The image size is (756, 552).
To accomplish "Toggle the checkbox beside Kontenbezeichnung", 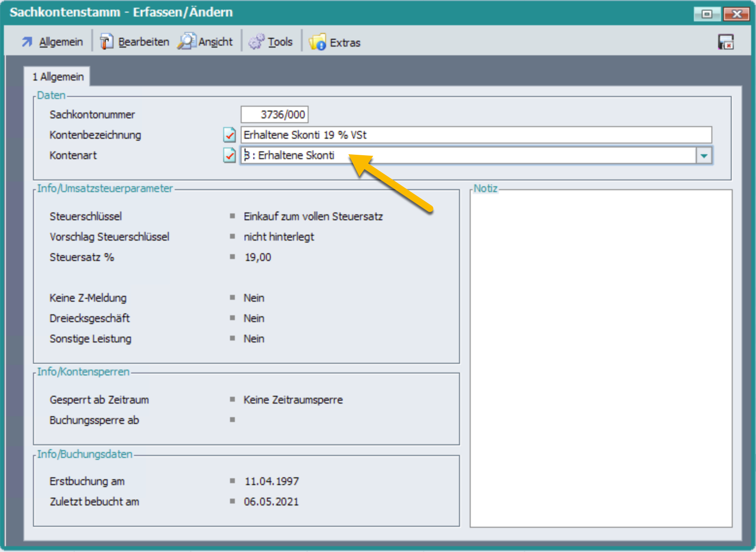I will point(230,135).
